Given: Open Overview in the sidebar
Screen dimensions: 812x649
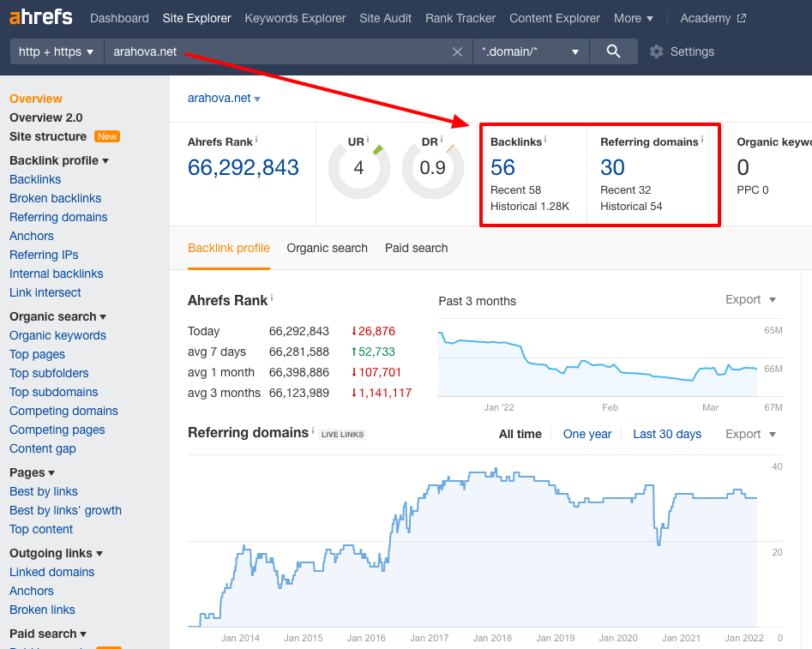Looking at the screenshot, I should (36, 99).
